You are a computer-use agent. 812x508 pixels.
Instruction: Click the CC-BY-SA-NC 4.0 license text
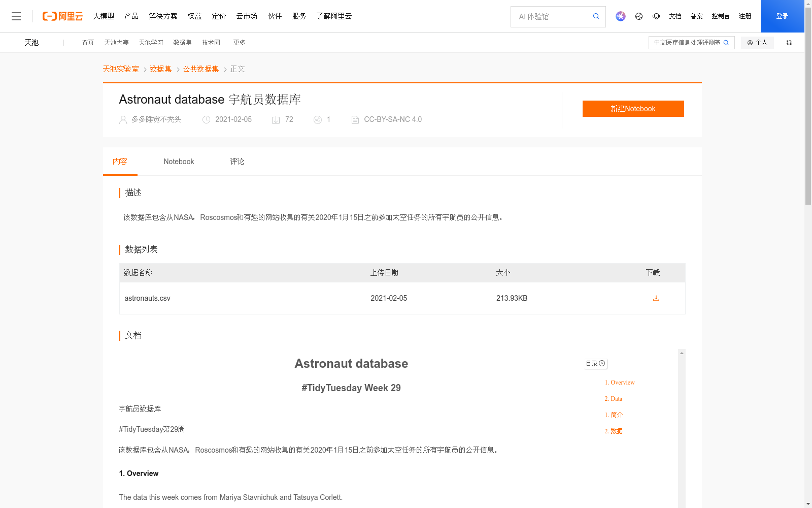tap(393, 119)
